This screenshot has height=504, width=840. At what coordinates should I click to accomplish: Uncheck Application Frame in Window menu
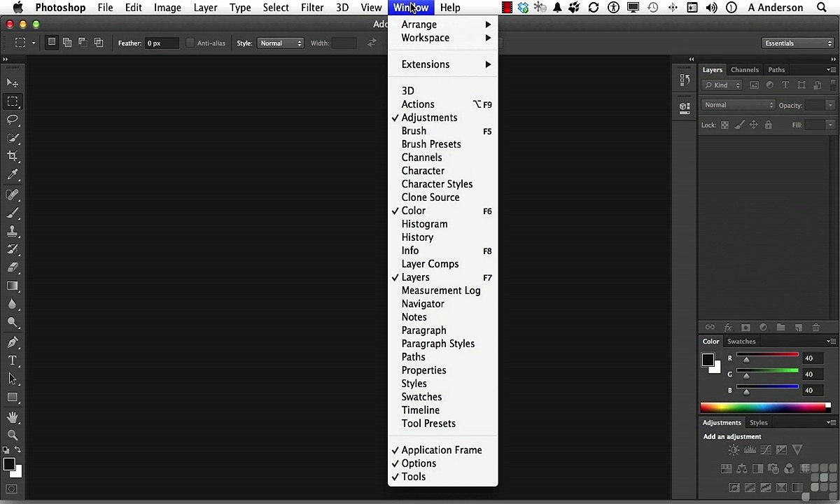click(442, 450)
